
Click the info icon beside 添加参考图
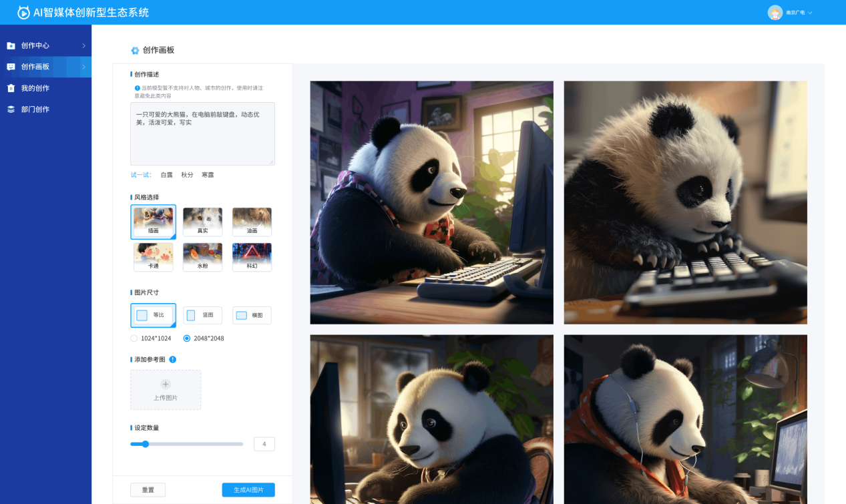click(x=173, y=359)
